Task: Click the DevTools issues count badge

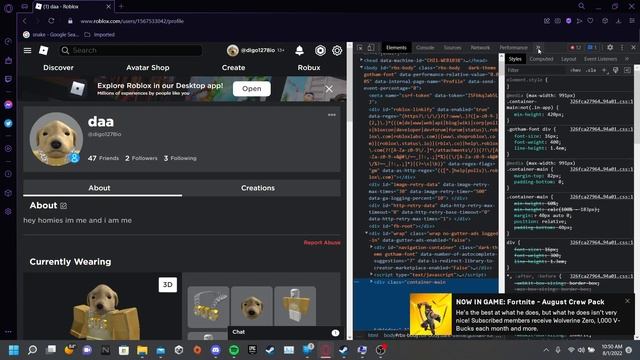Action: point(592,48)
